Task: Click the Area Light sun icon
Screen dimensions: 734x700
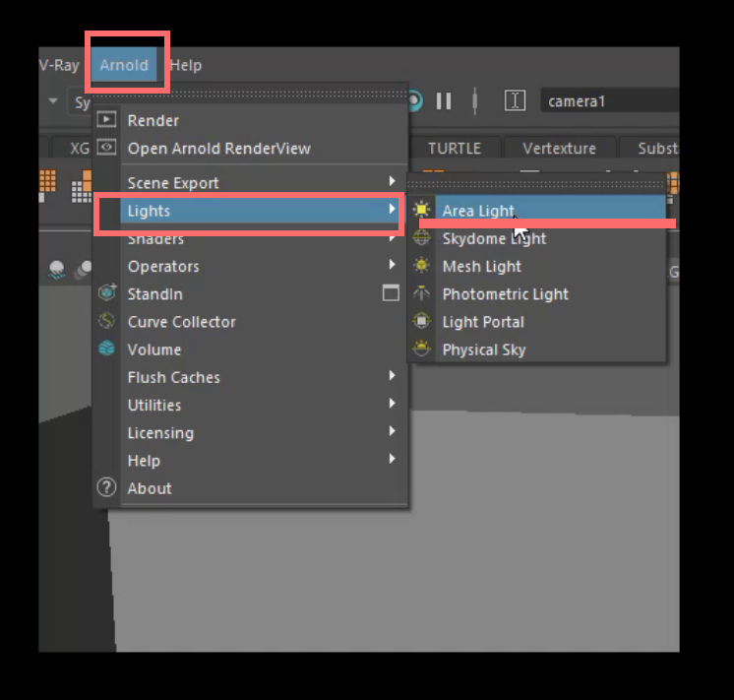Action: [421, 210]
